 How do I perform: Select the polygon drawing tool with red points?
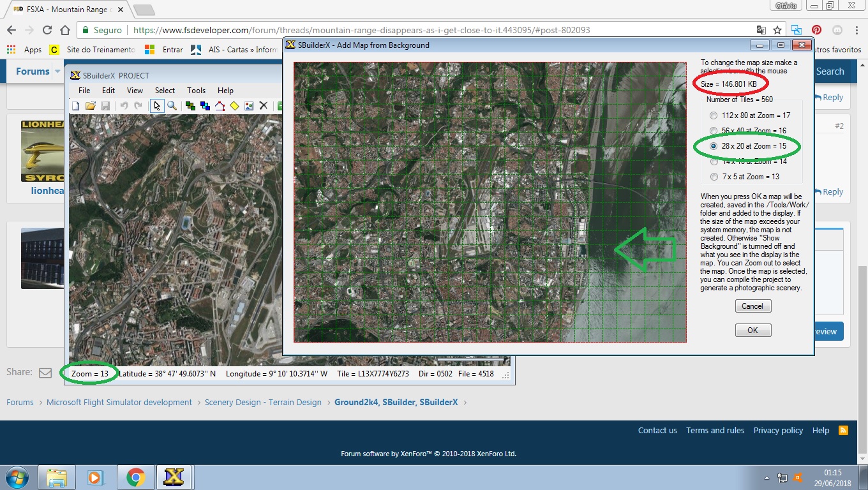pos(220,106)
